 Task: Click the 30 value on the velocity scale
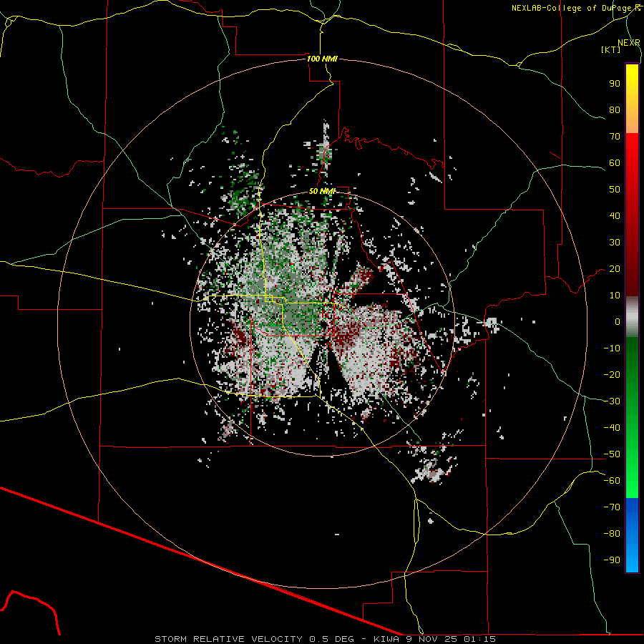pos(615,243)
